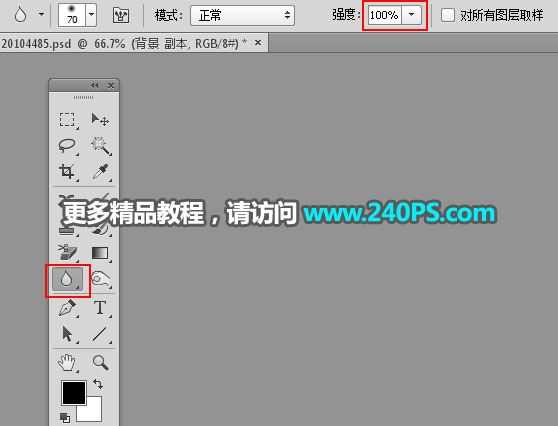Select the Crop tool
The height and width of the screenshot is (426, 558).
(x=67, y=172)
